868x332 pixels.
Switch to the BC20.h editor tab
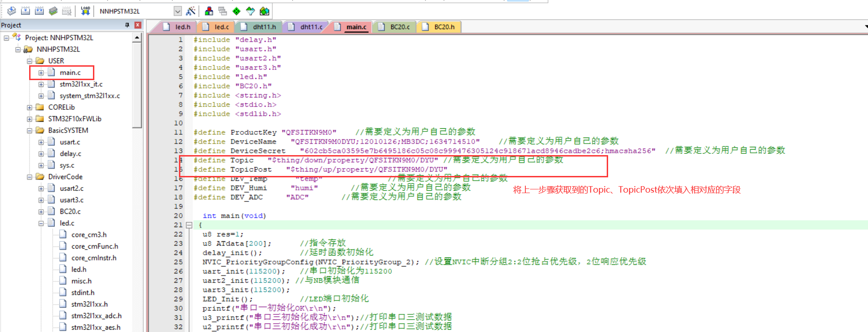(x=439, y=27)
